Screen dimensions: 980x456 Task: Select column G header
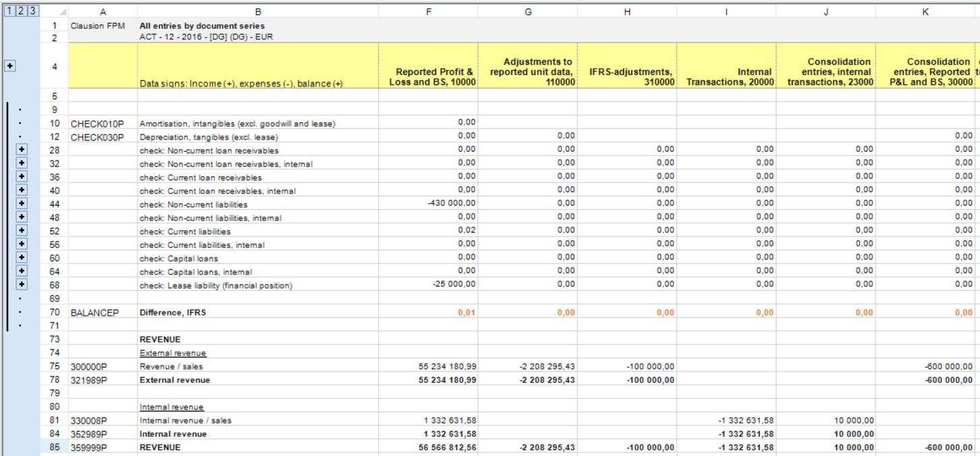(527, 12)
